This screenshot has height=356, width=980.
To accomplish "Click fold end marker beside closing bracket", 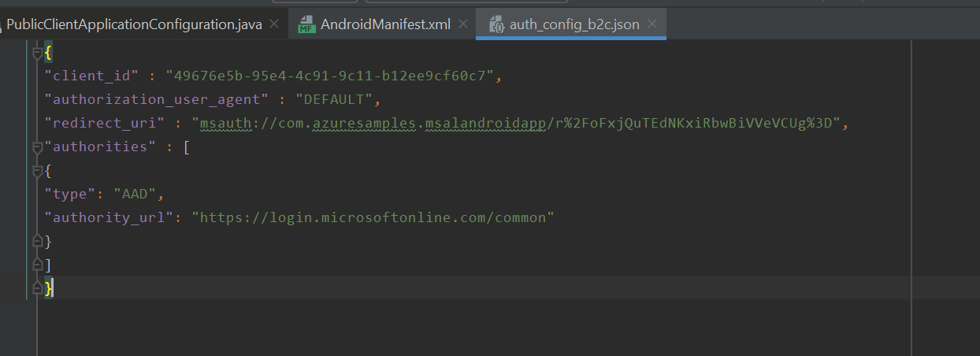I will [x=37, y=265].
